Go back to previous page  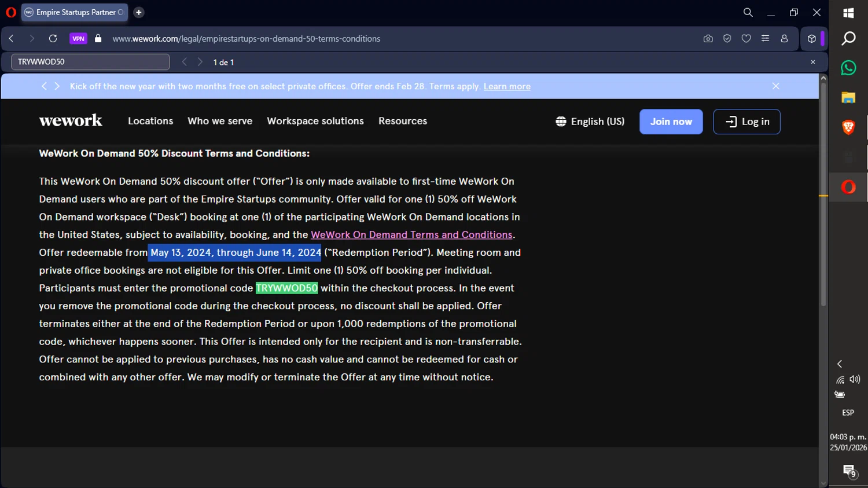pyautogui.click(x=12, y=39)
